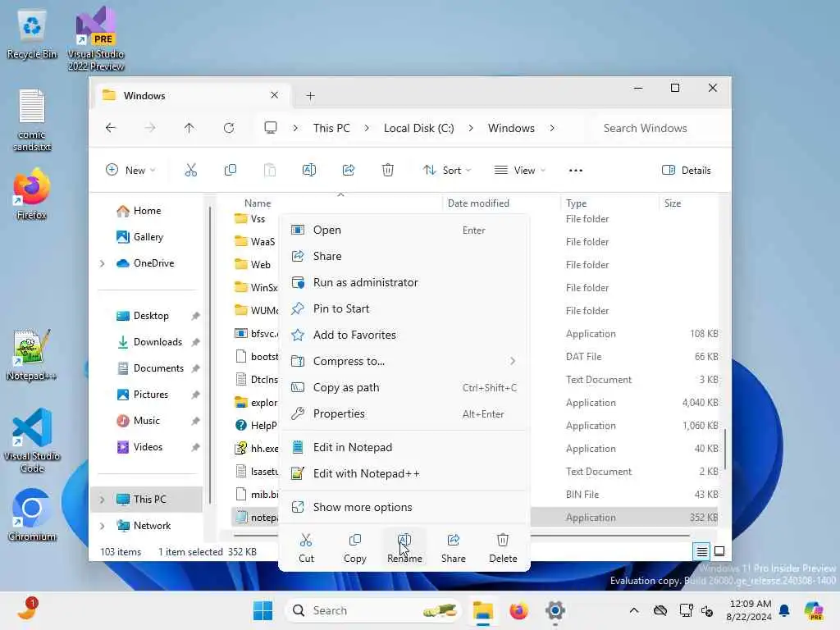Open the Sort dropdown
Screen dimensions: 840x630
point(447,171)
